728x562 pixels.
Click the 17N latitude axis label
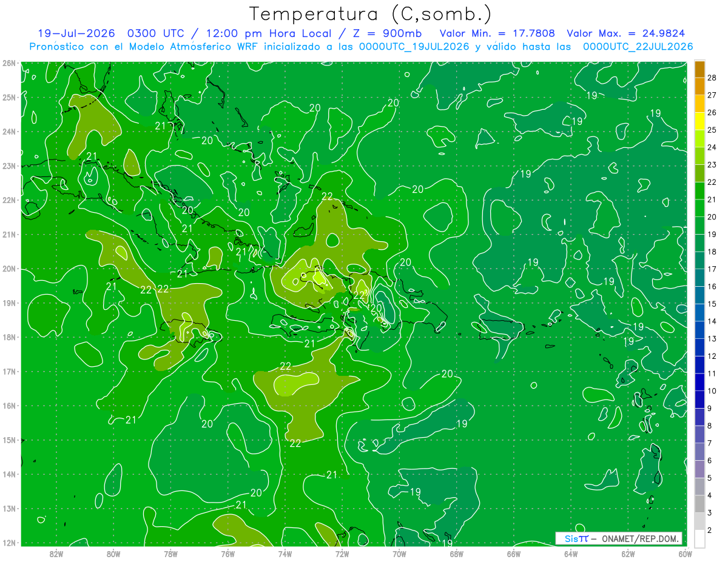[9, 372]
